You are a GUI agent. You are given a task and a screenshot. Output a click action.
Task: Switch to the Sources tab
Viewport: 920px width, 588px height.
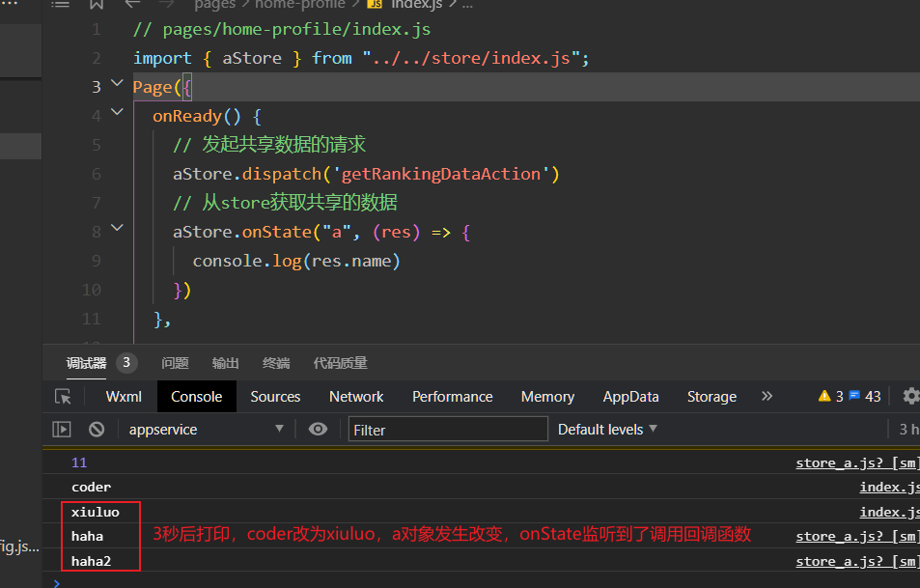point(275,397)
